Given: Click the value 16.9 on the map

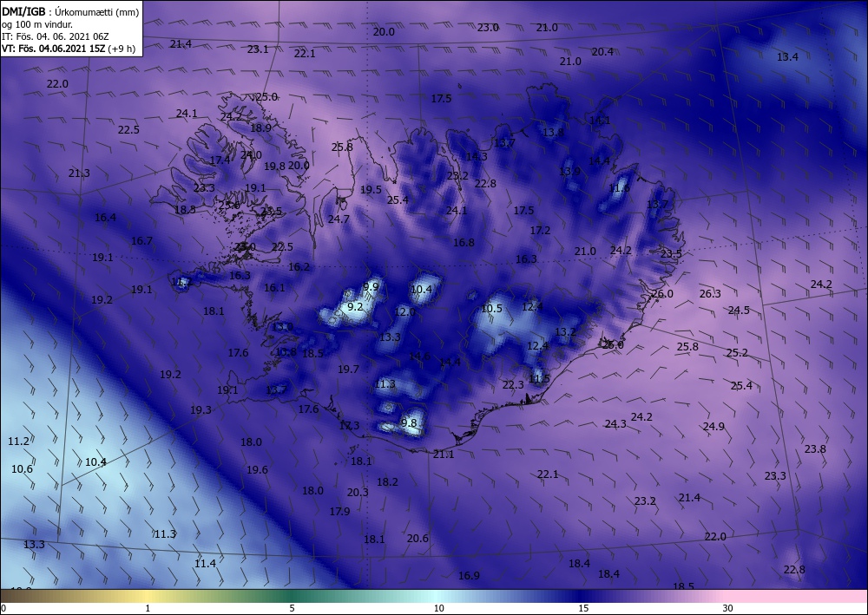Looking at the screenshot, I should click(469, 576).
